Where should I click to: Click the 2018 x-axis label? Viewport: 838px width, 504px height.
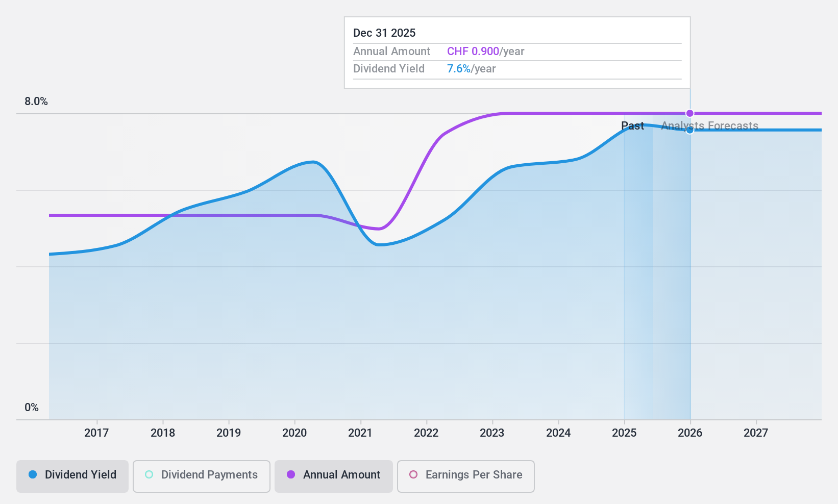tap(163, 433)
